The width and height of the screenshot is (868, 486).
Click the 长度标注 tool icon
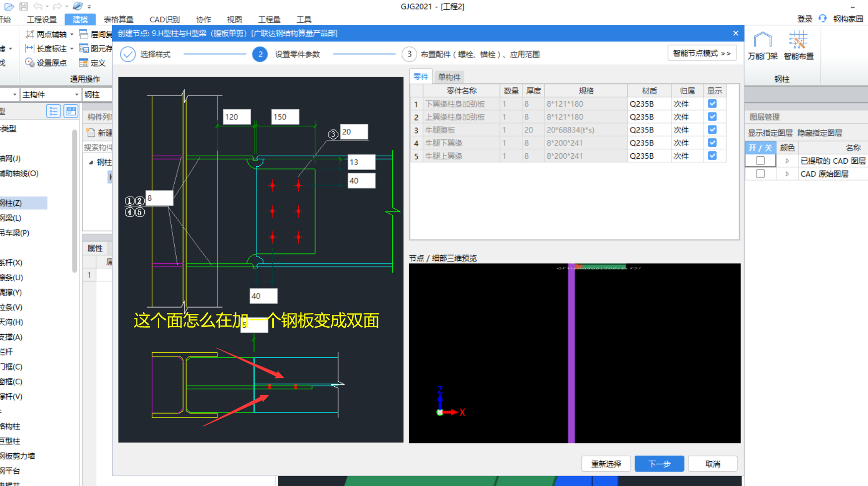point(30,48)
